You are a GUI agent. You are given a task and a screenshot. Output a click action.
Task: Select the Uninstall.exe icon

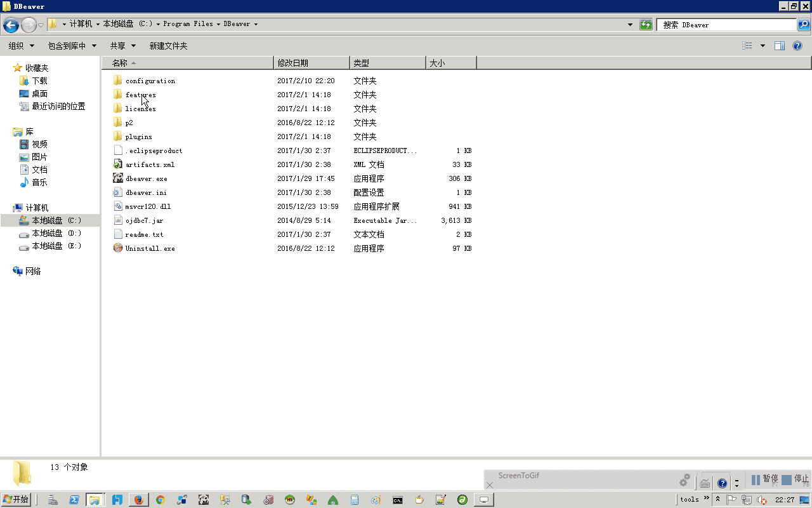coord(118,248)
